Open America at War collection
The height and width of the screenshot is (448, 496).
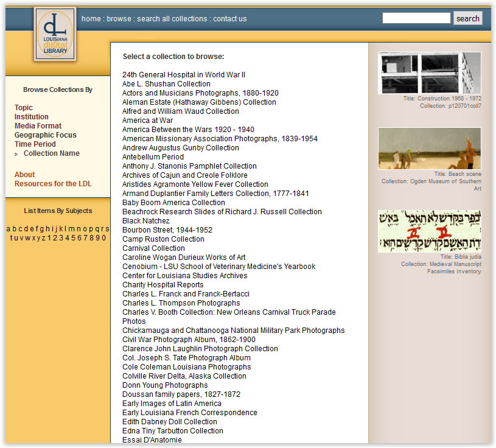pos(148,121)
